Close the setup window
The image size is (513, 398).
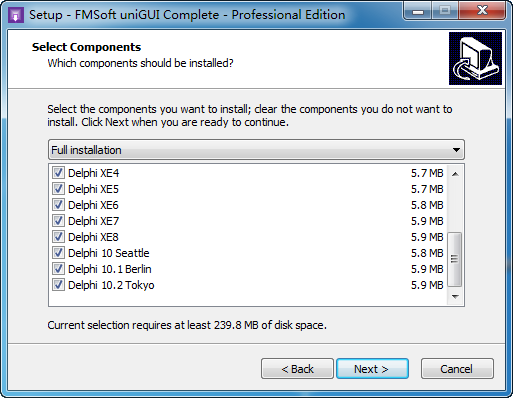coord(482,11)
